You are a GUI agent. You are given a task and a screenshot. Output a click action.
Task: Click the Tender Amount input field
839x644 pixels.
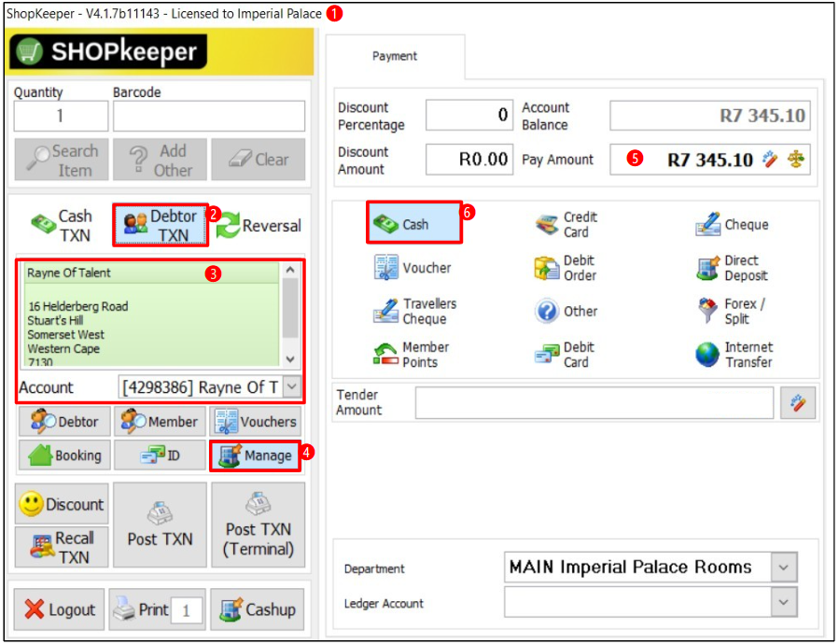point(594,402)
